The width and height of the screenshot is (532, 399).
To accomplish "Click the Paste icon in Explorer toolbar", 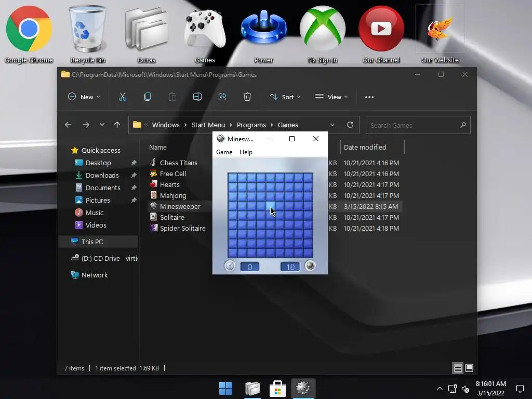I will click(172, 97).
